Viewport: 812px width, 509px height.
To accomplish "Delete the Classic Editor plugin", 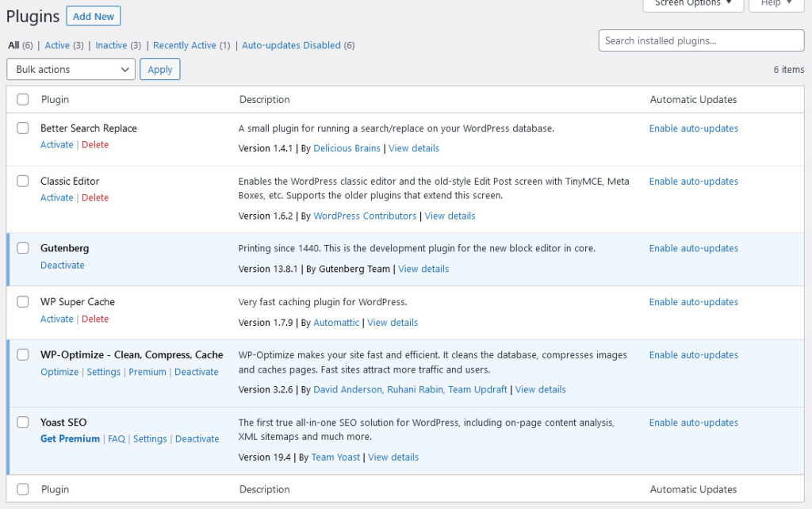I will pyautogui.click(x=95, y=197).
